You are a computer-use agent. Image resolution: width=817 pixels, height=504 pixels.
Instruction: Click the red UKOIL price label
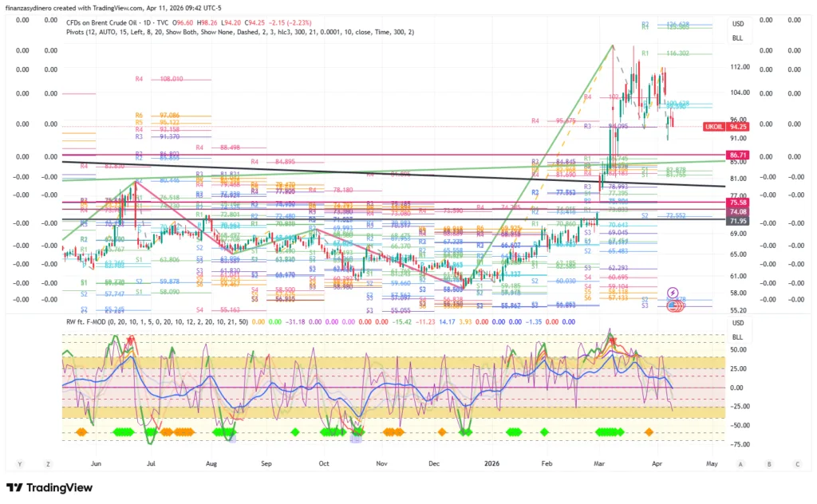tap(714, 127)
